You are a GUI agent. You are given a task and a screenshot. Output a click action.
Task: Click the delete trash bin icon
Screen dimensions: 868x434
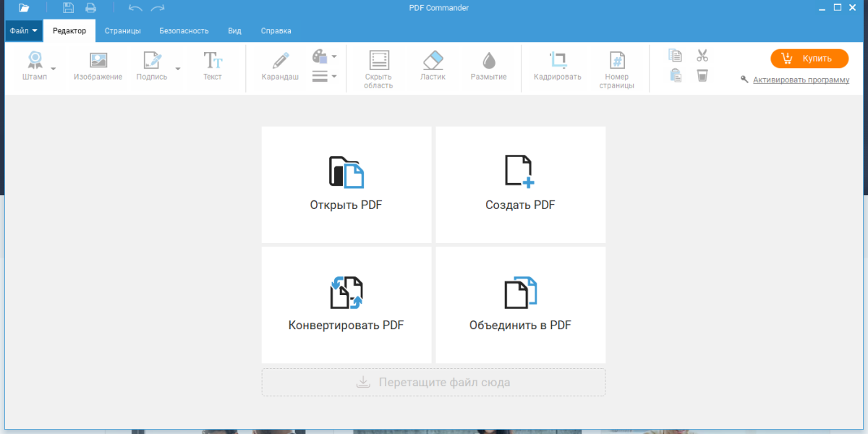(x=702, y=75)
